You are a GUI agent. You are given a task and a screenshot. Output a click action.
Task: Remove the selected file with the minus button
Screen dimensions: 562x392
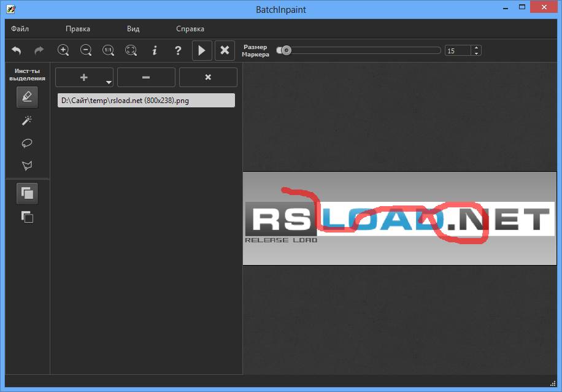[146, 77]
